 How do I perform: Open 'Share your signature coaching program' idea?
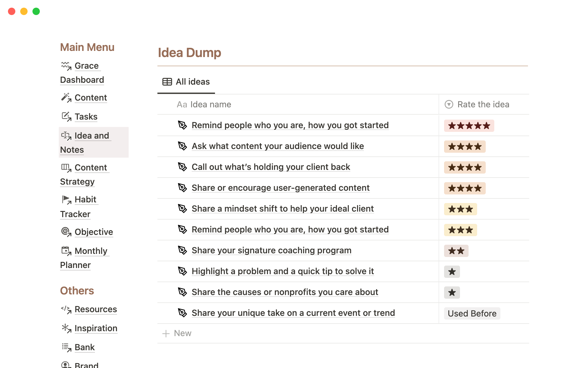click(271, 251)
